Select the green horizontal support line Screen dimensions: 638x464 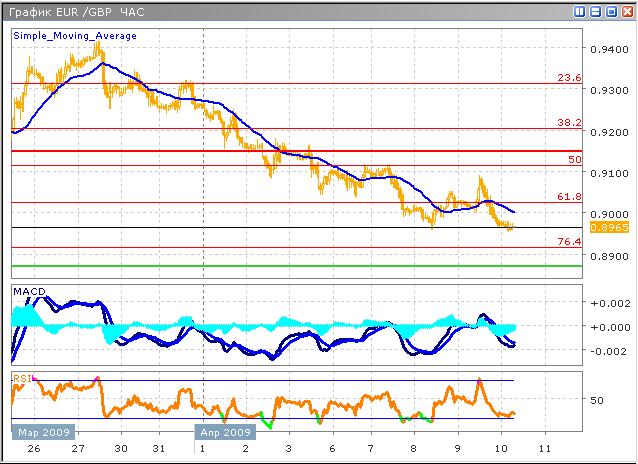tap(300, 266)
